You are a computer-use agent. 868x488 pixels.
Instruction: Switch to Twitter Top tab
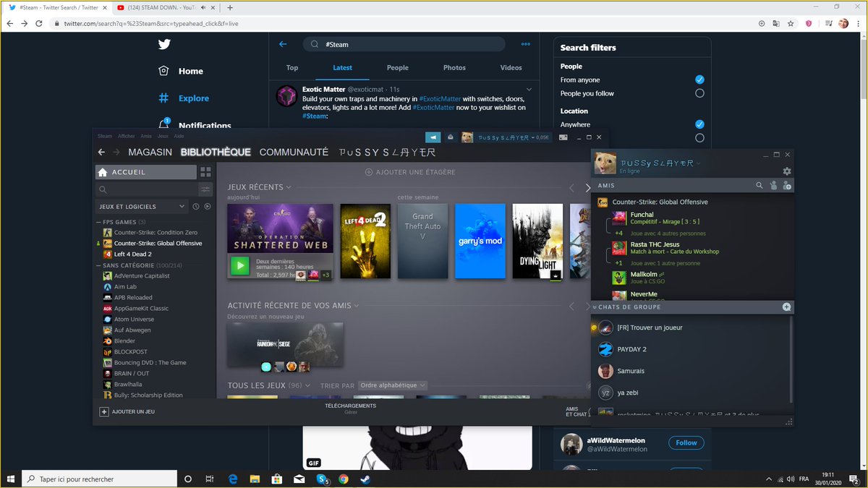click(x=292, y=68)
